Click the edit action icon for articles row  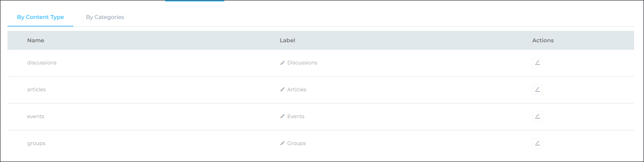[537, 90]
